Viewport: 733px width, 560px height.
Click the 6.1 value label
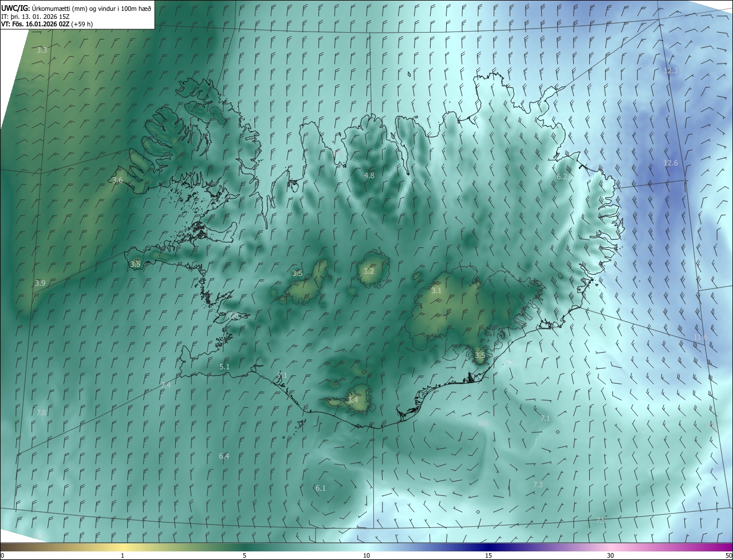coord(321,488)
